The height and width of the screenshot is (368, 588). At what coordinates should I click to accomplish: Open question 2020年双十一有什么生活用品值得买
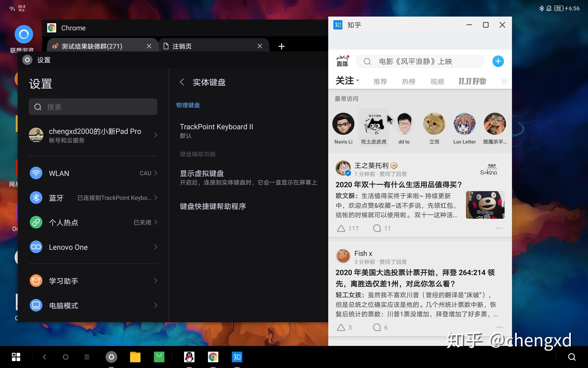click(399, 185)
